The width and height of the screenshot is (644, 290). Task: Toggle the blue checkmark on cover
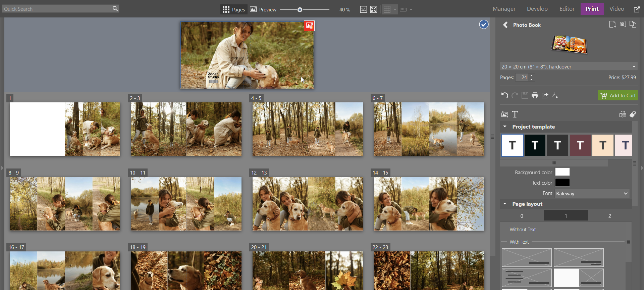[484, 25]
